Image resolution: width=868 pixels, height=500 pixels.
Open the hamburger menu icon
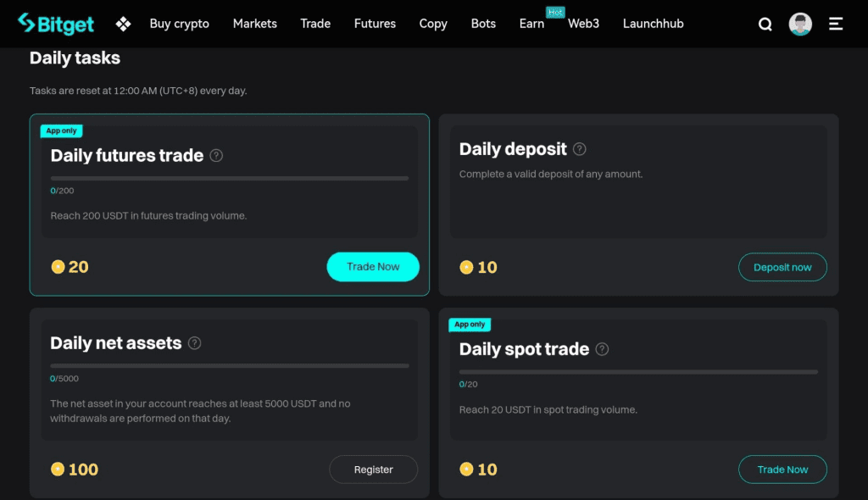click(x=836, y=24)
